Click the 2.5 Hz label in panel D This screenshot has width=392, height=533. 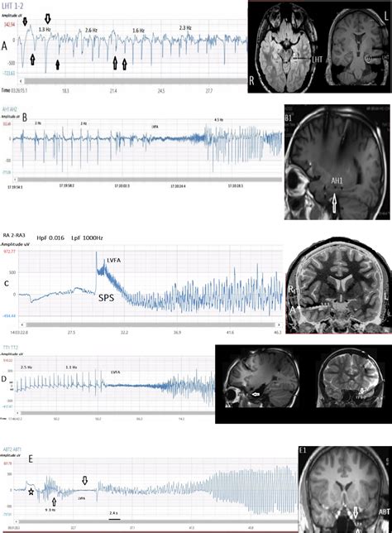point(26,367)
